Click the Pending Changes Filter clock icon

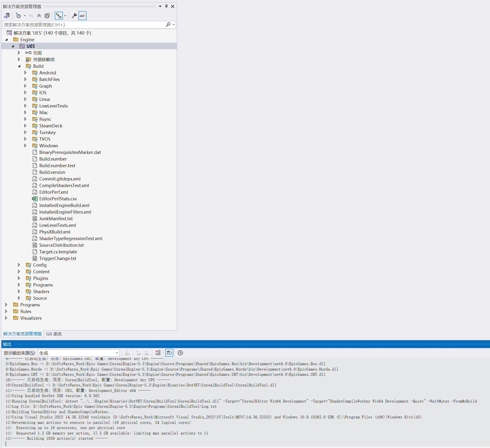[18, 16]
